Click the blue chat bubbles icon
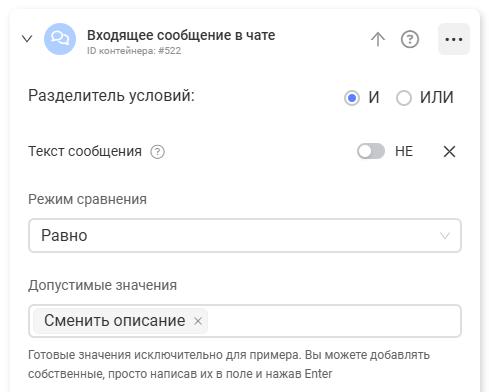This screenshot has width=489, height=392. pyautogui.click(x=60, y=39)
